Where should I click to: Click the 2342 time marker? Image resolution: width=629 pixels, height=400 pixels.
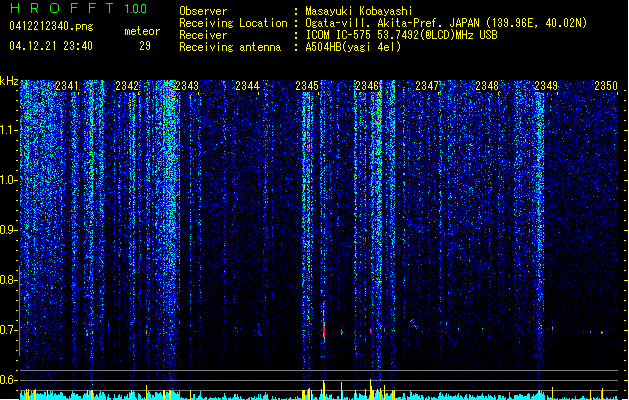[x=127, y=86]
